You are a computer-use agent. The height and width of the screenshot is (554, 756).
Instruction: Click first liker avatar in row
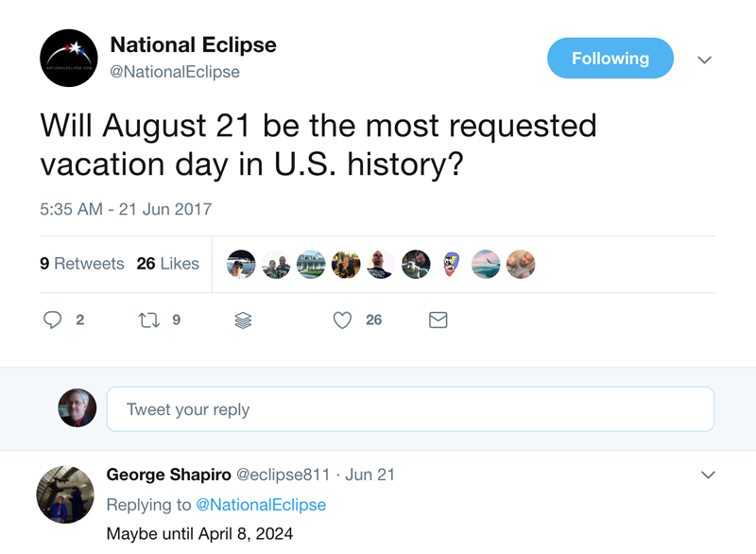242,264
